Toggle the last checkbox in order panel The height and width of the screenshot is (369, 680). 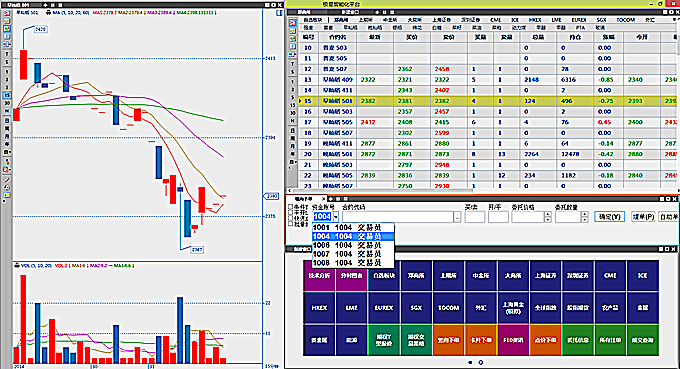pos(291,224)
